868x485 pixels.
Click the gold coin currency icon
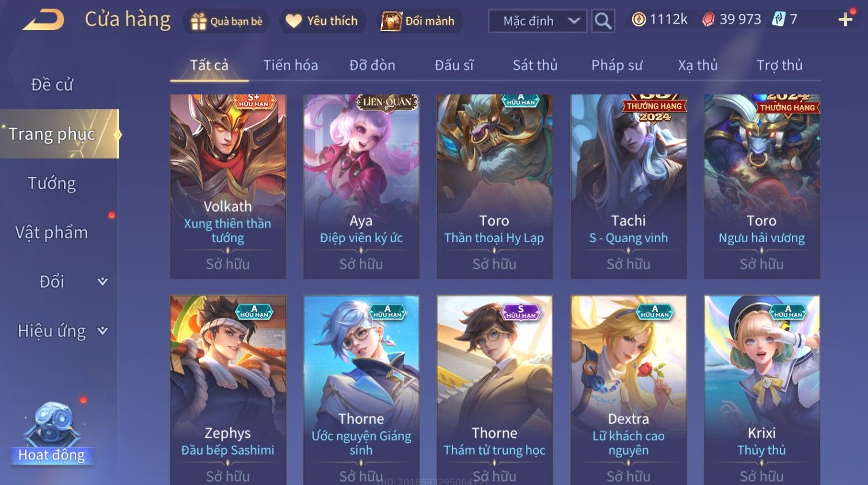coord(638,20)
